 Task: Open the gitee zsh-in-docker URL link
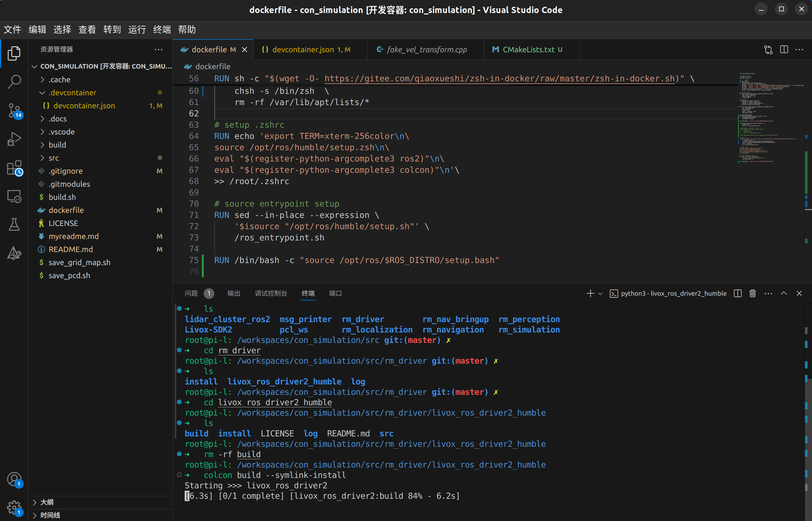click(499, 79)
